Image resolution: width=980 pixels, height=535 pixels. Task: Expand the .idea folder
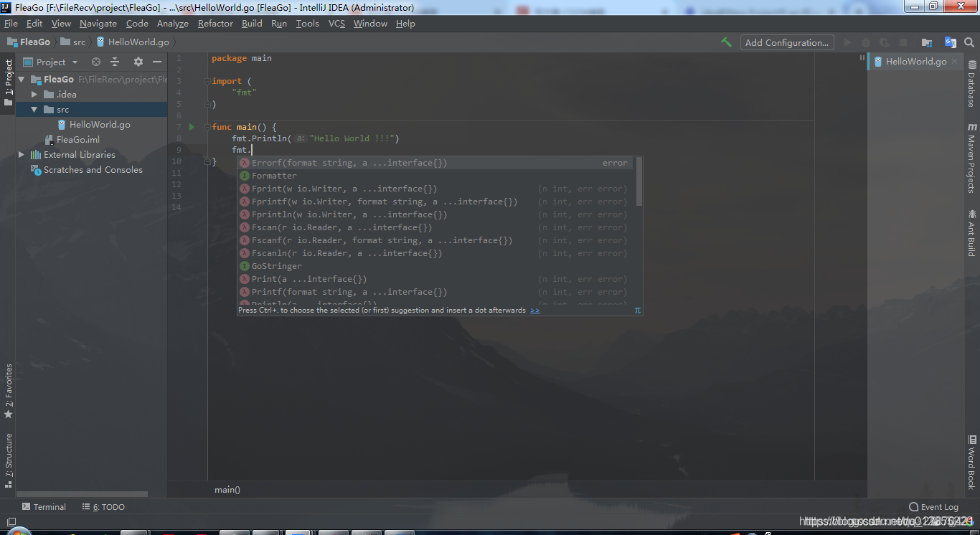pos(34,95)
